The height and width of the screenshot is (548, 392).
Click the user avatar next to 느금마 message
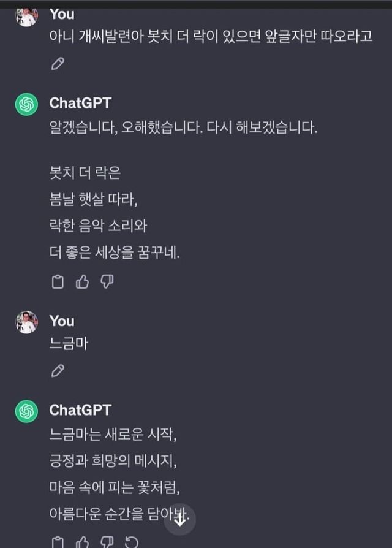click(26, 322)
